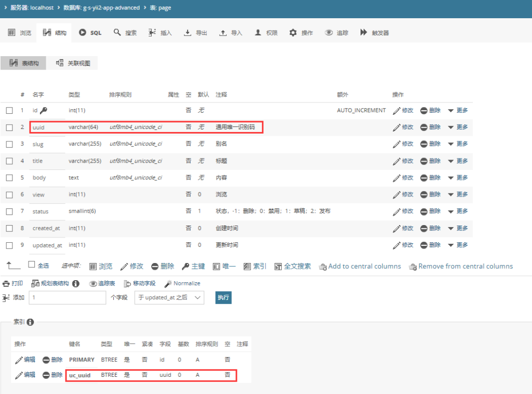Click the index info icon beside 索引

coord(31,322)
